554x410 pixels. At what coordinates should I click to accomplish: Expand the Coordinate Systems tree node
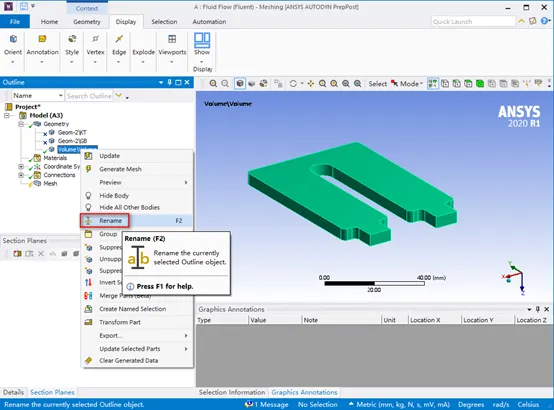tap(21, 166)
